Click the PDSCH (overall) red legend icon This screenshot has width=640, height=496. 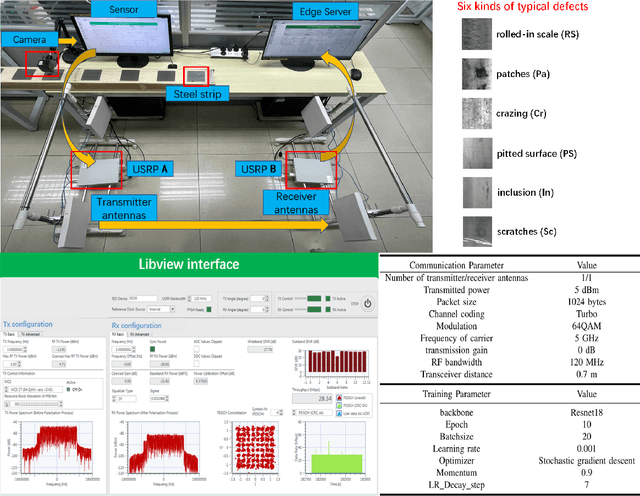click(x=339, y=398)
